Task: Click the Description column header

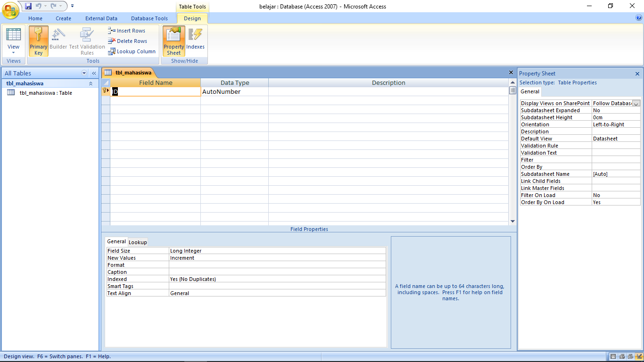Action: click(388, 82)
